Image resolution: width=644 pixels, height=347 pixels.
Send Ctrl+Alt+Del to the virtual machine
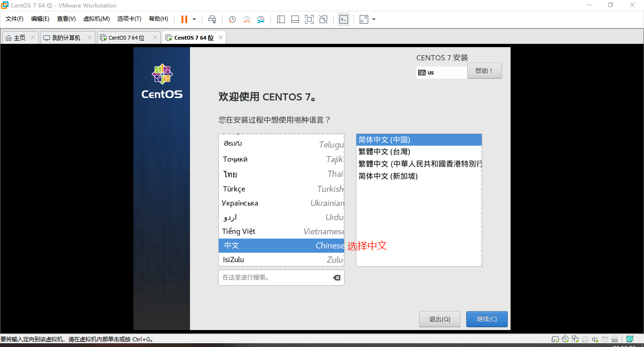pos(212,19)
